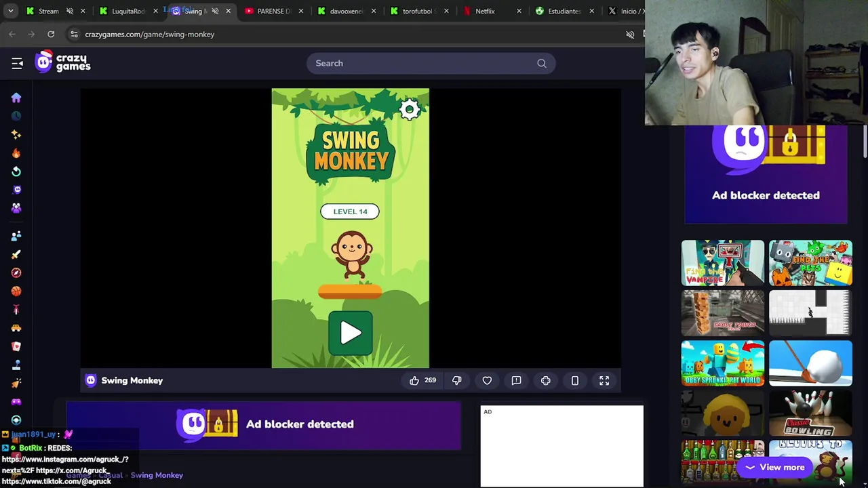Enter fullscreen mode for the game
868x488 pixels.
(604, 381)
